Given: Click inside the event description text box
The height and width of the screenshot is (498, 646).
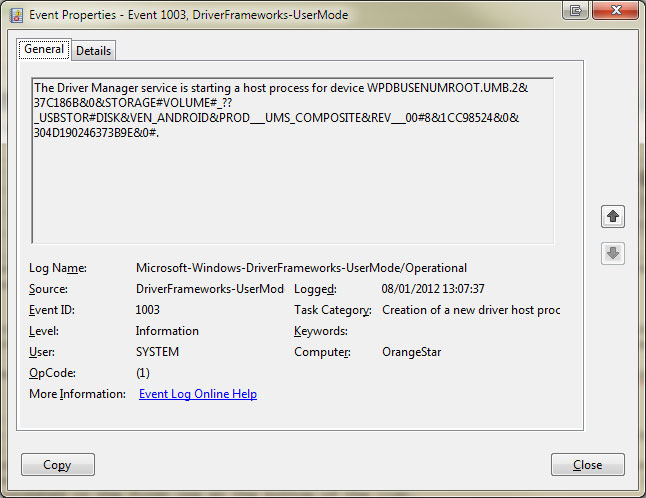Looking at the screenshot, I should click(x=292, y=190).
